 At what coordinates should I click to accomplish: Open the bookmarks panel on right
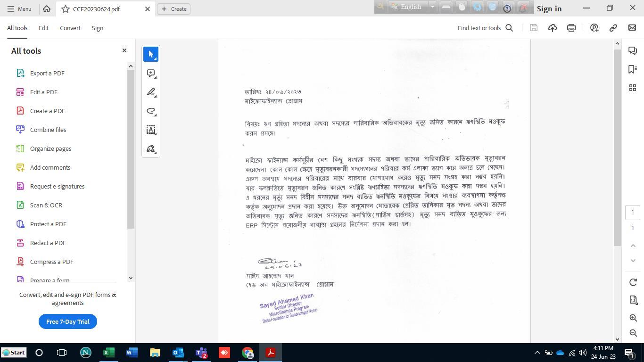click(633, 69)
